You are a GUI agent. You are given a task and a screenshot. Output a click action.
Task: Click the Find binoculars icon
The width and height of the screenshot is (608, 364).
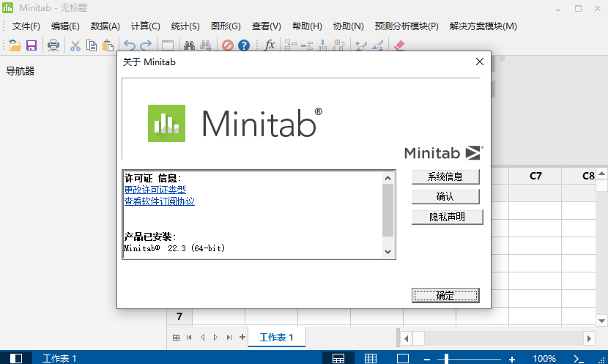click(189, 45)
